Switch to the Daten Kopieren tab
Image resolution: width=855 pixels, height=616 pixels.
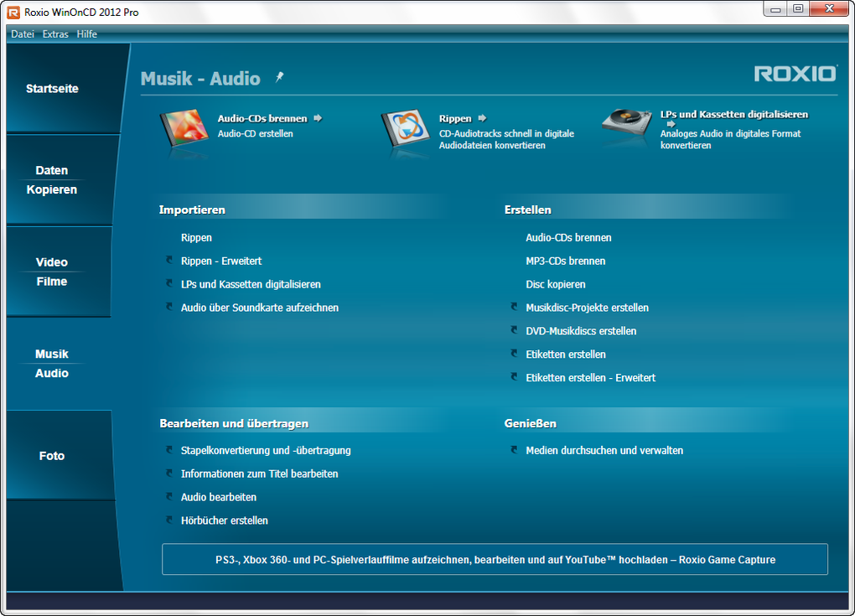pyautogui.click(x=60, y=180)
